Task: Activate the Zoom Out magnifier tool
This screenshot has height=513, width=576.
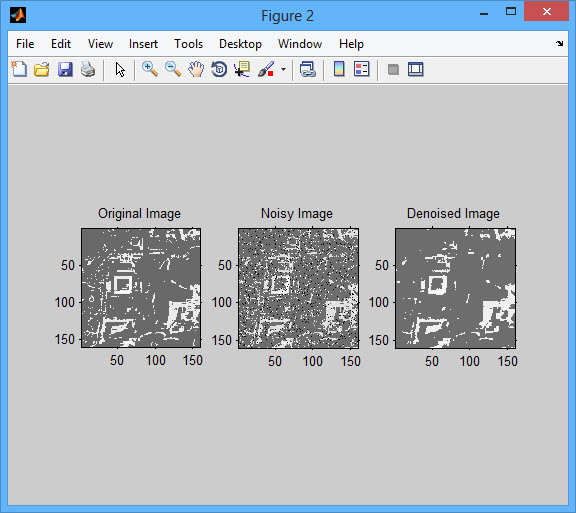Action: [173, 69]
